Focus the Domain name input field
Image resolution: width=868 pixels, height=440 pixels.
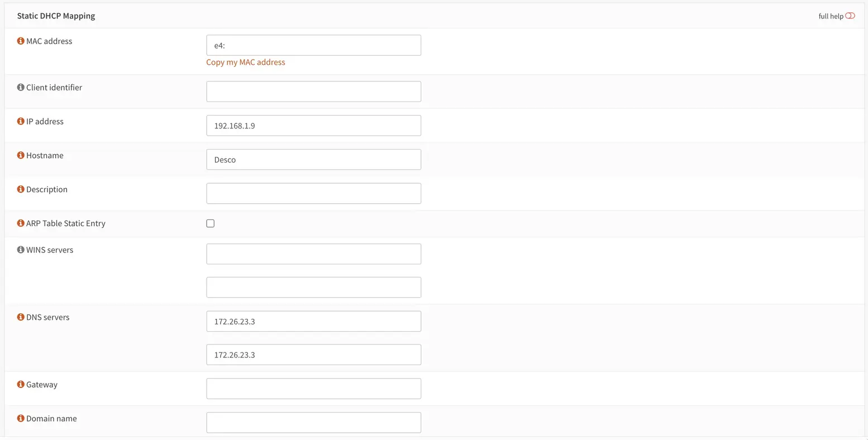click(x=313, y=423)
